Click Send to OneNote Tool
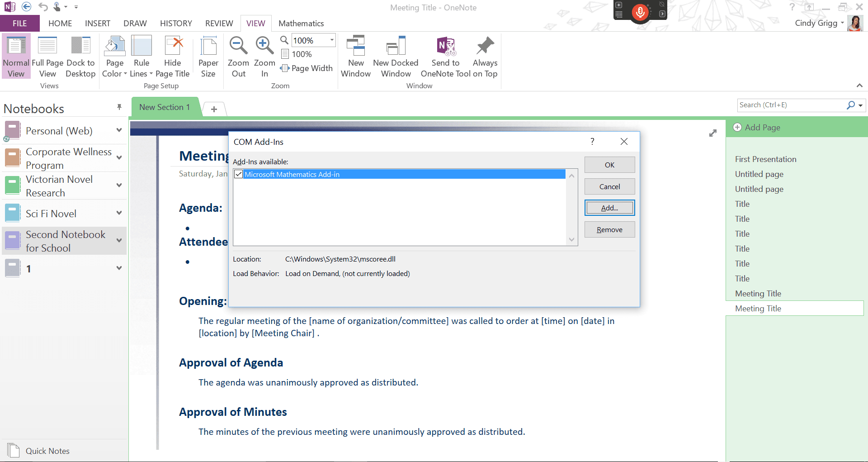 click(446, 57)
